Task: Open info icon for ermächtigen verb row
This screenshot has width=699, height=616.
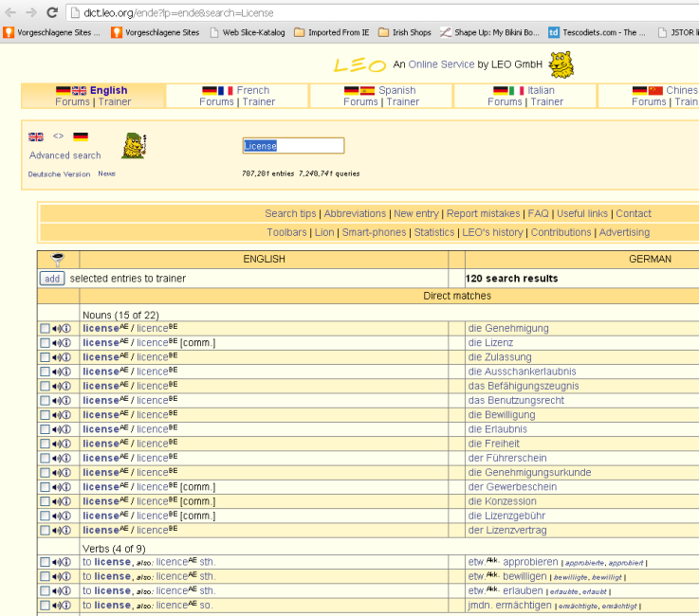Action: pos(66,606)
